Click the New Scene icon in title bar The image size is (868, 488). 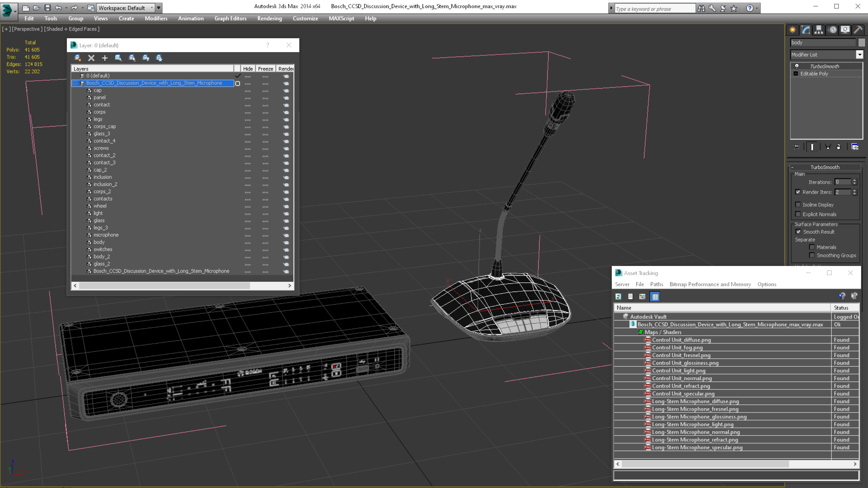click(x=26, y=8)
